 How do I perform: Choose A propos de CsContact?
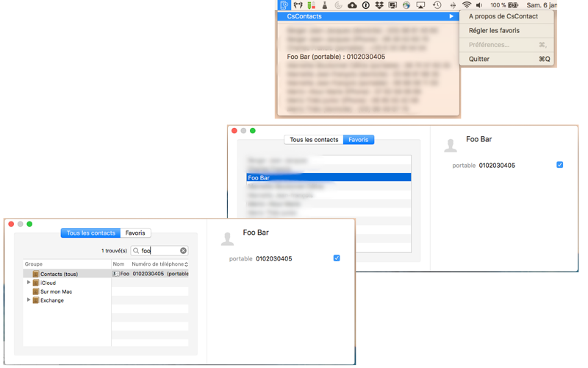pyautogui.click(x=503, y=16)
